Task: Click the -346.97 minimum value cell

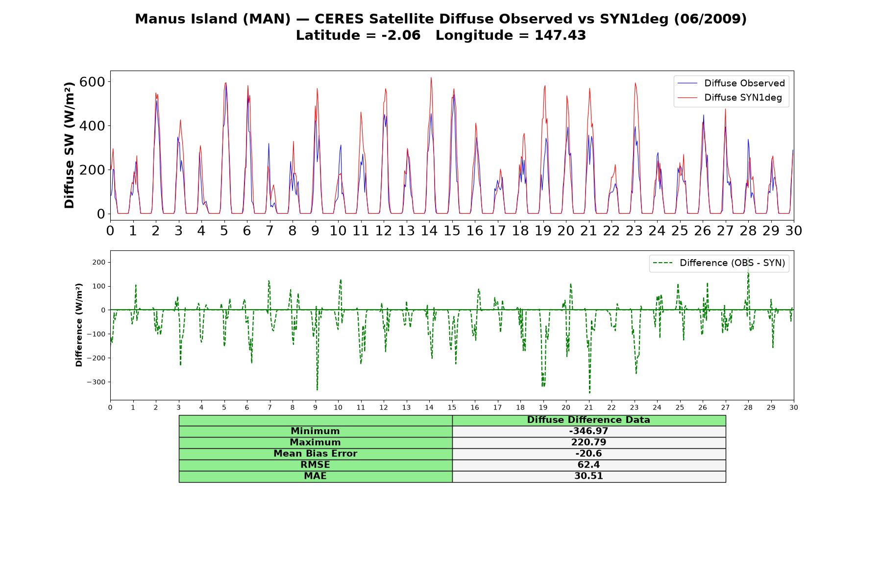Action: click(x=588, y=431)
